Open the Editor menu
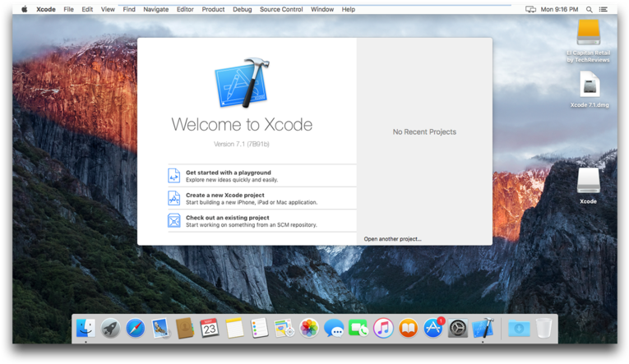629x364 pixels. (185, 9)
